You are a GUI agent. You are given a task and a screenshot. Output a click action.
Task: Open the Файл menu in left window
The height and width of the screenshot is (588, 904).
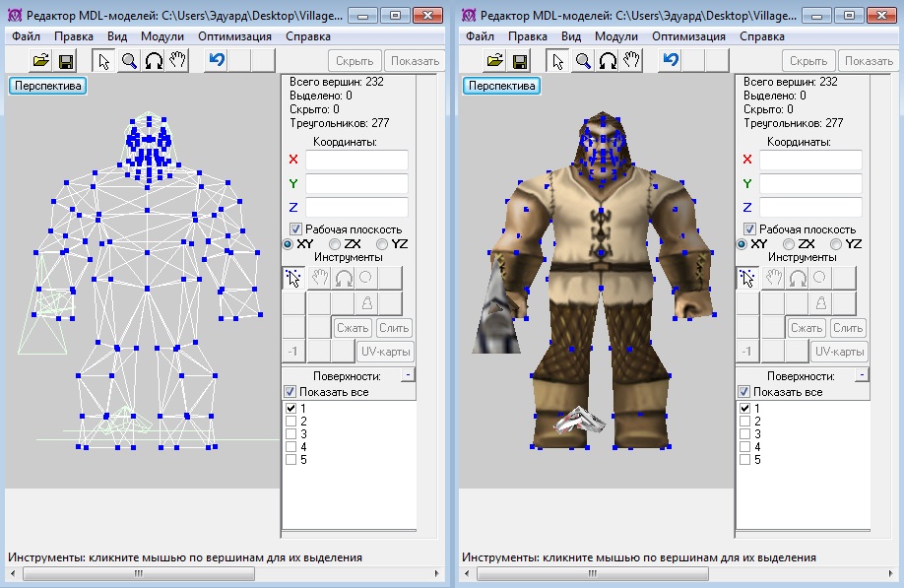coord(26,35)
